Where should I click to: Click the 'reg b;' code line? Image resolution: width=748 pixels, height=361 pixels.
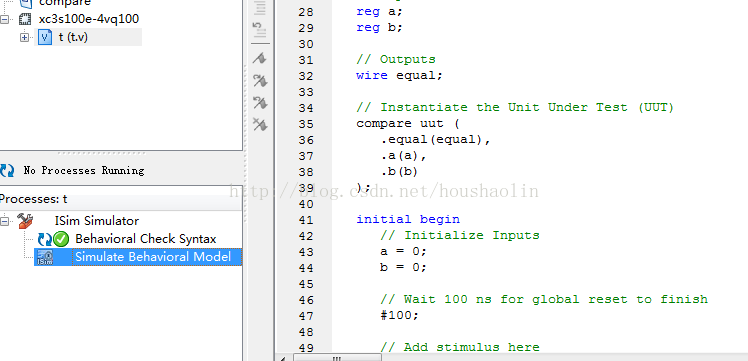coord(380,28)
